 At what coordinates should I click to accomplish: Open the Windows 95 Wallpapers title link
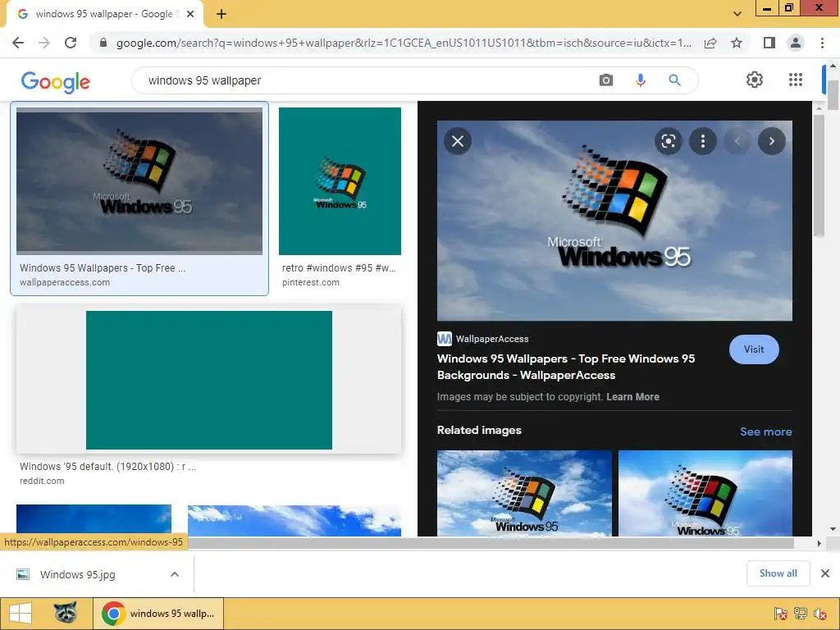(x=566, y=367)
